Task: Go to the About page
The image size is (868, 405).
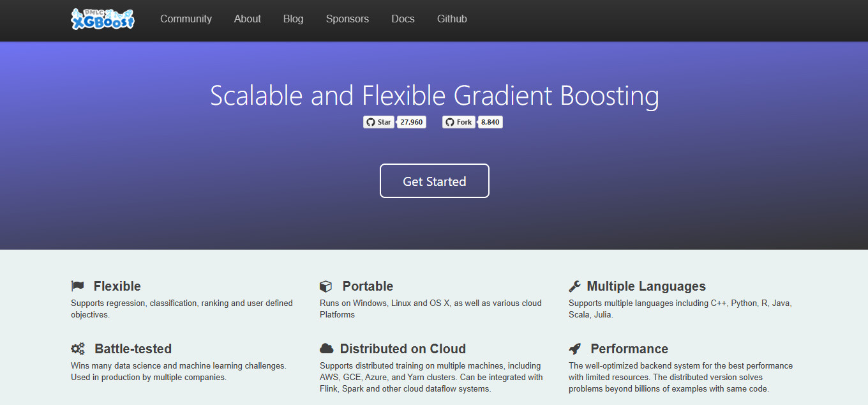Action: click(x=247, y=19)
